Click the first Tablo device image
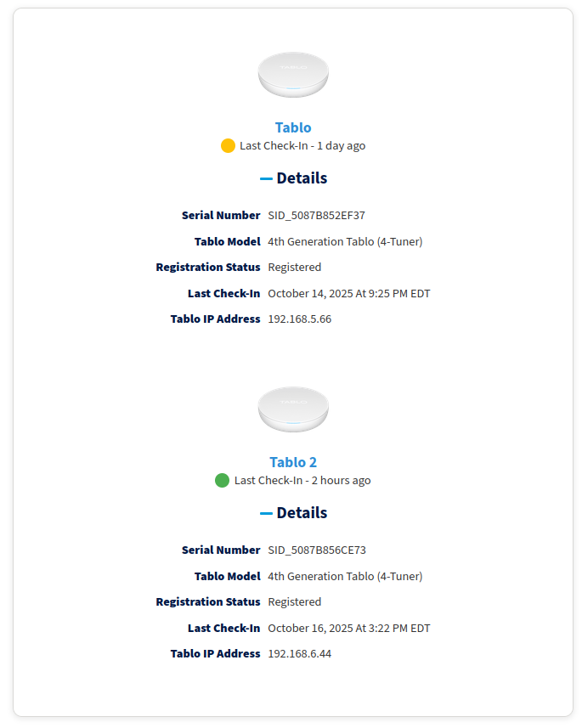This screenshot has width=582, height=728. 293,74
